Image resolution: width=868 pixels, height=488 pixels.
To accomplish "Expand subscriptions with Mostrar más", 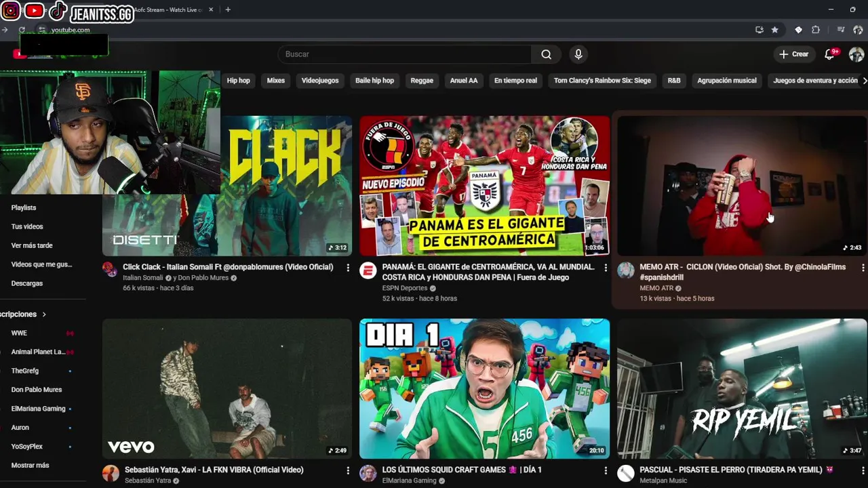I will click(30, 466).
